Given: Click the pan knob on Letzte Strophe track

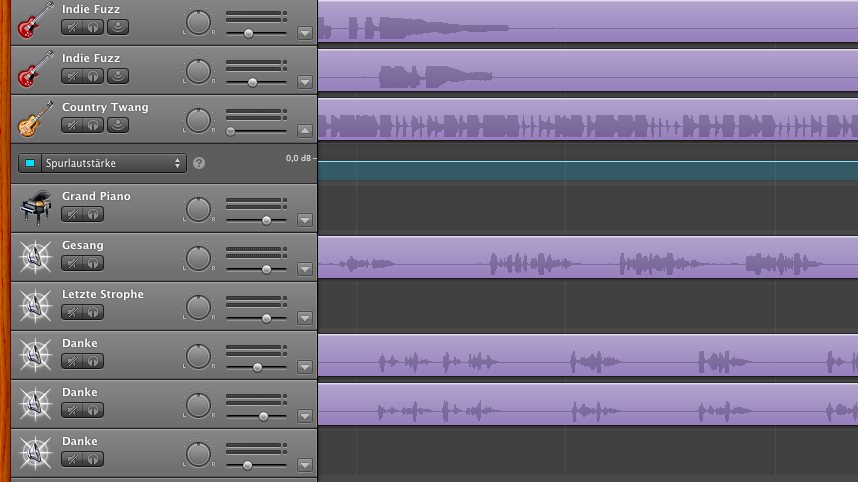Looking at the screenshot, I should [x=198, y=307].
